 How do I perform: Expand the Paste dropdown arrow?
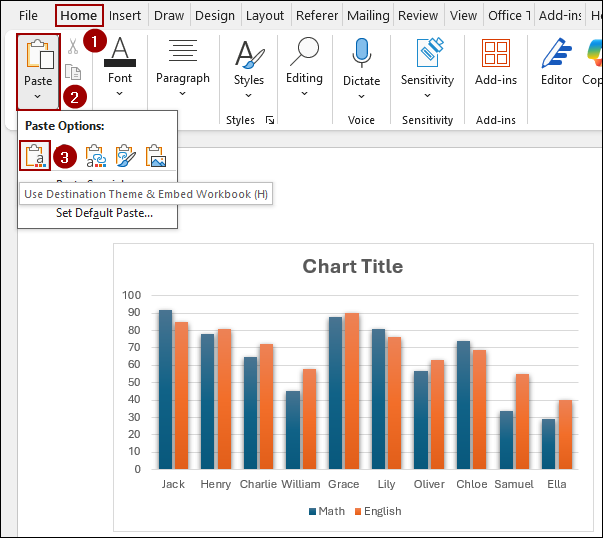pyautogui.click(x=38, y=96)
